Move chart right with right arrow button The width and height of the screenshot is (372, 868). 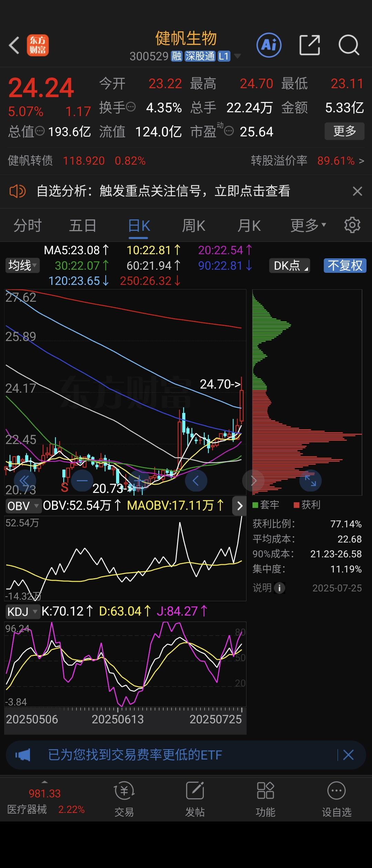click(253, 480)
